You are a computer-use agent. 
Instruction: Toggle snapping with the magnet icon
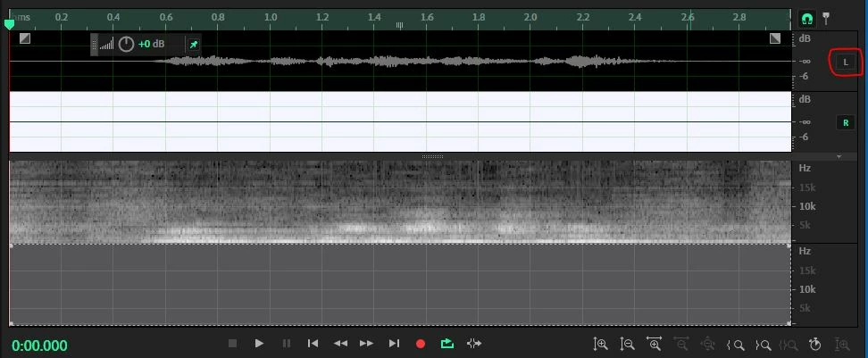(x=806, y=20)
